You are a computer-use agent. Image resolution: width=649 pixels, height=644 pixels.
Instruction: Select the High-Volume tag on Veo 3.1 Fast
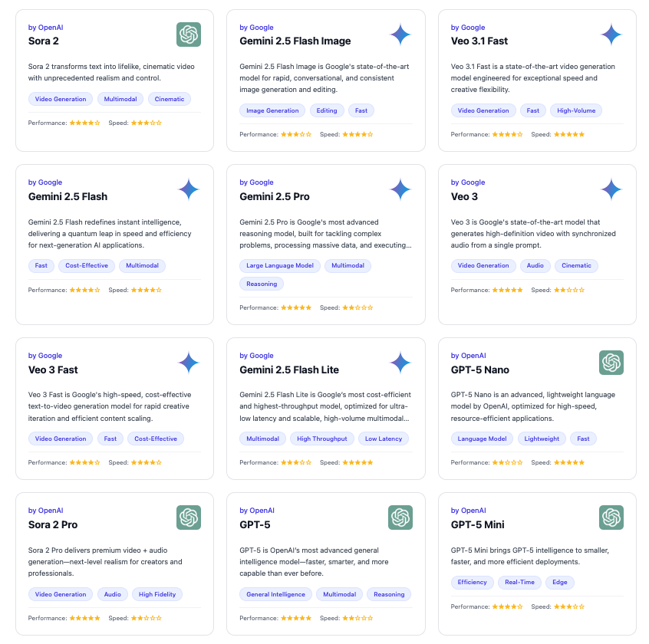[x=576, y=110]
